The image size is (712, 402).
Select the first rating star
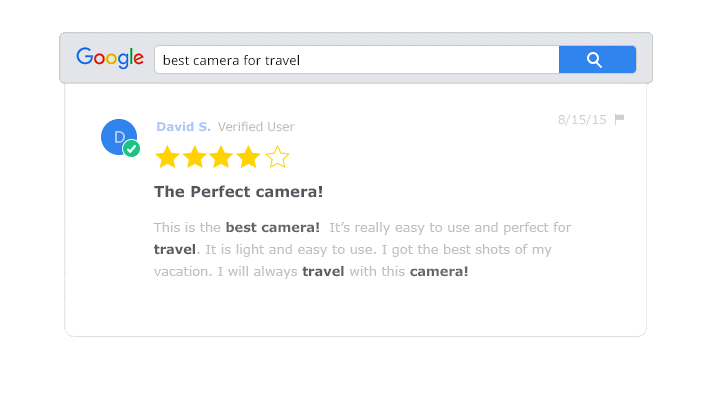(x=168, y=157)
